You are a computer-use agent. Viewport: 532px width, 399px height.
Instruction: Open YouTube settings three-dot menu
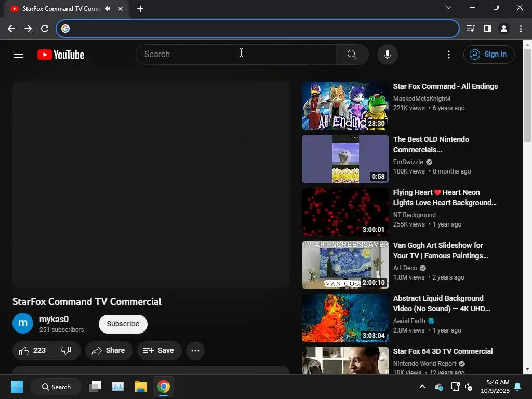(448, 55)
